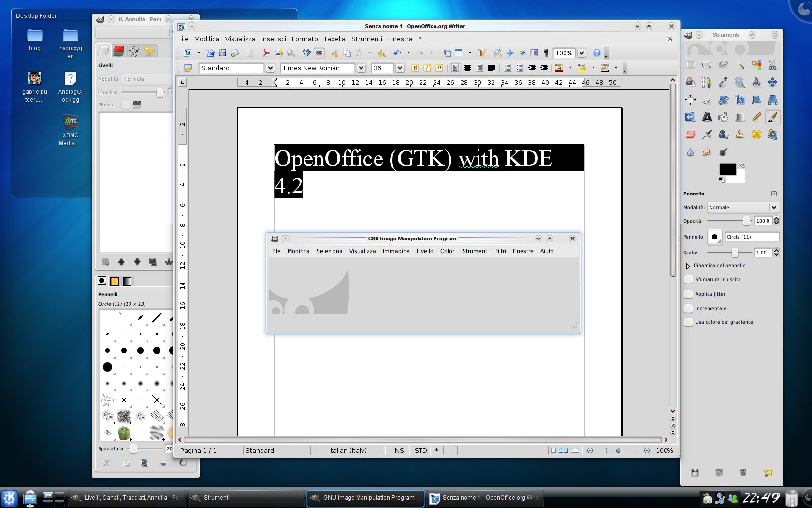Click Undo arrow in Writer toolbar

(397, 53)
